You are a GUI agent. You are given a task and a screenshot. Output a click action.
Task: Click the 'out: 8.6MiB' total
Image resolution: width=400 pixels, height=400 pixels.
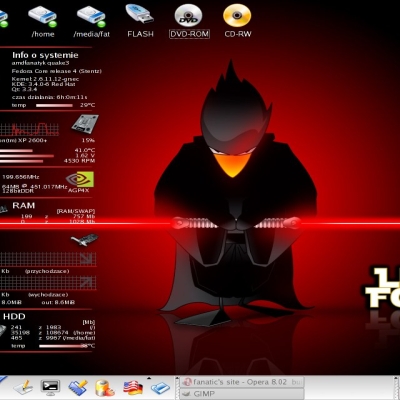coord(58,302)
